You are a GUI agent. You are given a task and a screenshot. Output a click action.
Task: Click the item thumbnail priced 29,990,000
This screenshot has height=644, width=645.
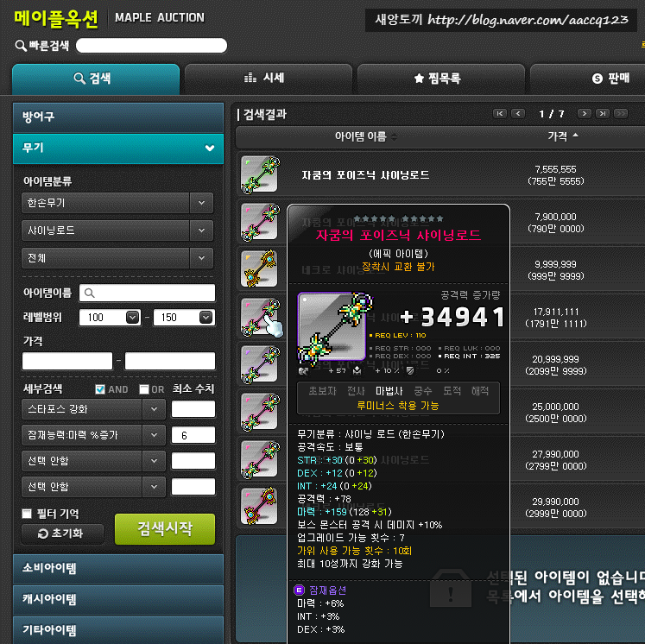pyautogui.click(x=260, y=507)
